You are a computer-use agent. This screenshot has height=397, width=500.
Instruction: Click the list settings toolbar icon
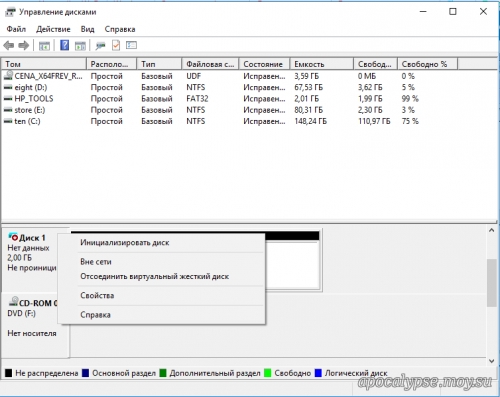[x=131, y=45]
